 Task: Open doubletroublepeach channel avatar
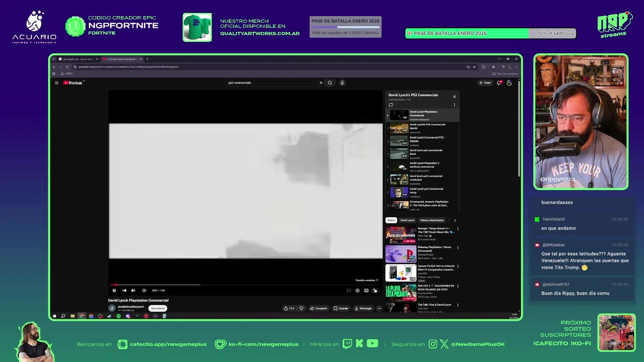point(112,308)
